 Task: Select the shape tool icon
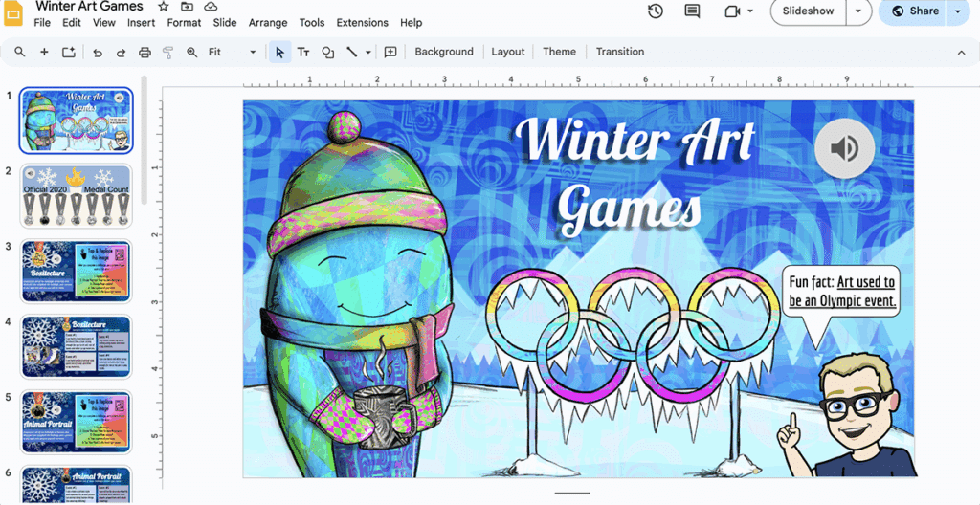[327, 53]
